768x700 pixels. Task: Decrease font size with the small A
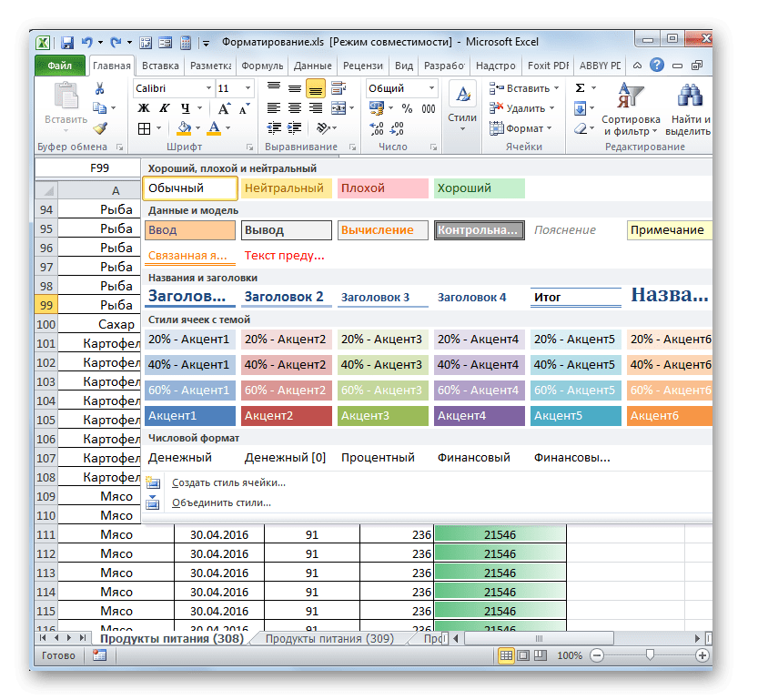[x=245, y=108]
